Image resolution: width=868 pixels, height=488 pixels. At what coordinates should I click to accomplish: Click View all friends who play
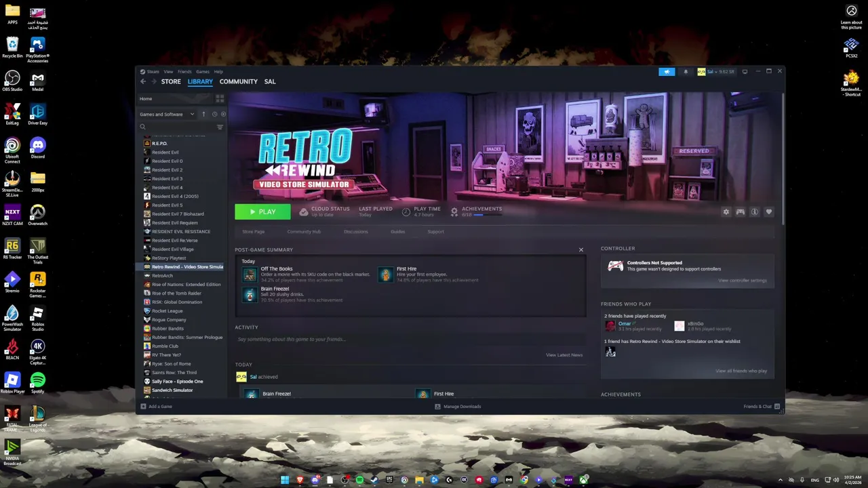pos(741,371)
